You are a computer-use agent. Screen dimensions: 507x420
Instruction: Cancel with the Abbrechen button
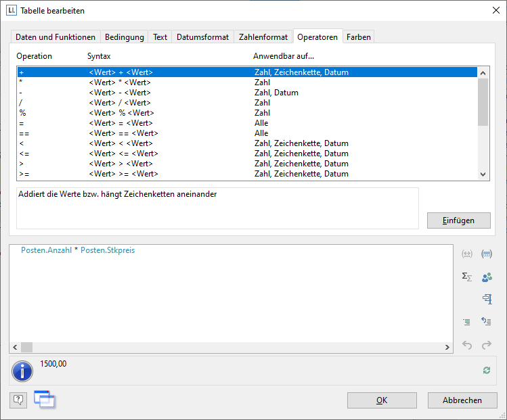pos(462,400)
